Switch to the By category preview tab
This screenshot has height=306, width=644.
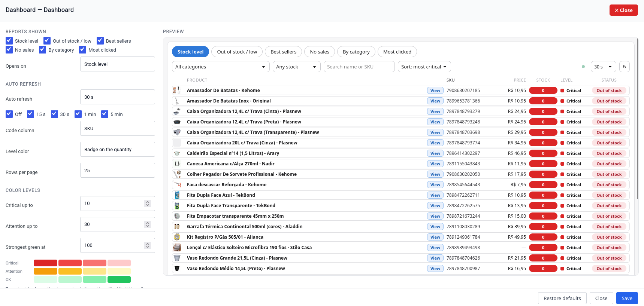point(356,52)
